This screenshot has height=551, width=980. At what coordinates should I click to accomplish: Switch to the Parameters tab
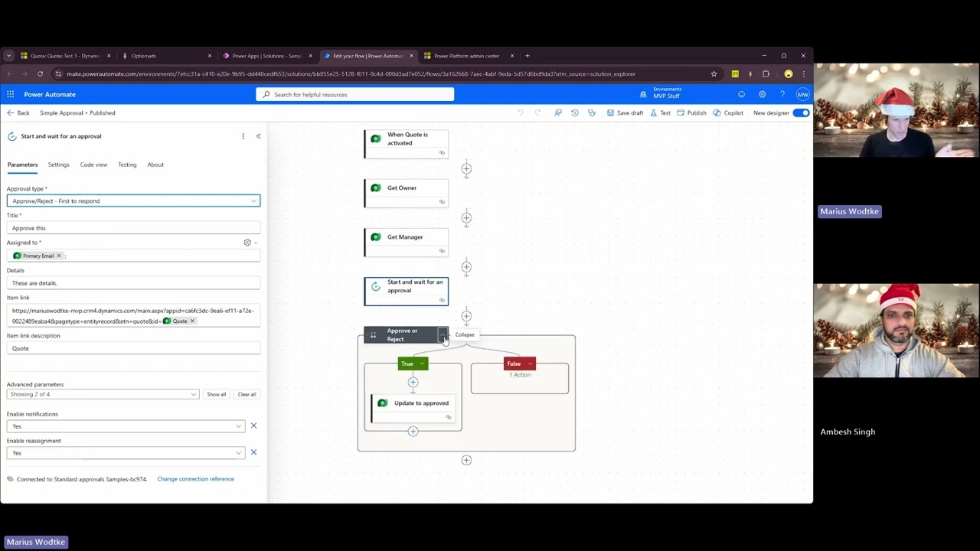pyautogui.click(x=22, y=165)
